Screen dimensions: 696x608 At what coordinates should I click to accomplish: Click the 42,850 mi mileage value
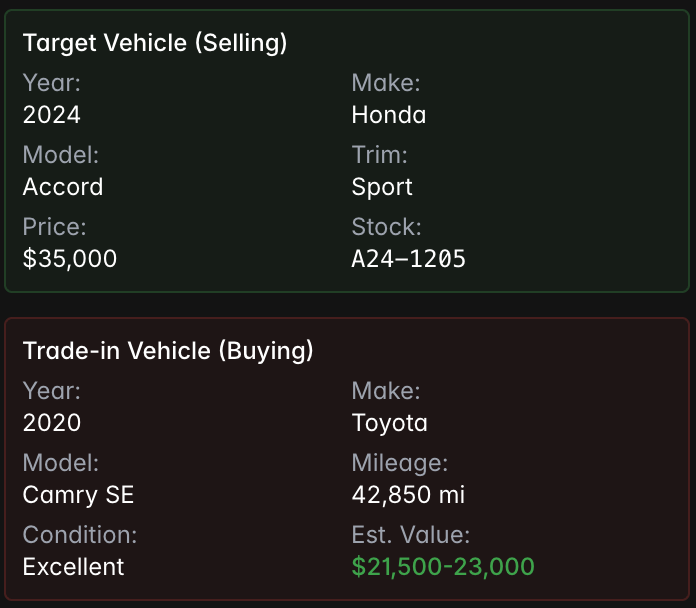click(x=408, y=495)
